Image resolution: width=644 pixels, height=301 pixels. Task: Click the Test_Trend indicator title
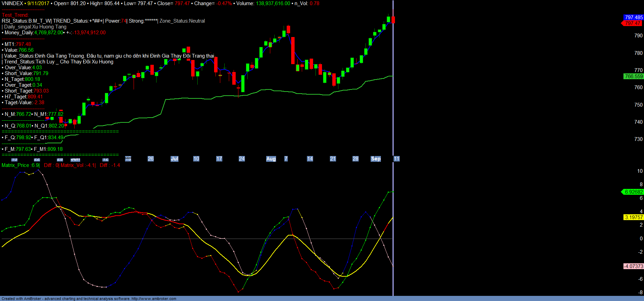(x=15, y=15)
